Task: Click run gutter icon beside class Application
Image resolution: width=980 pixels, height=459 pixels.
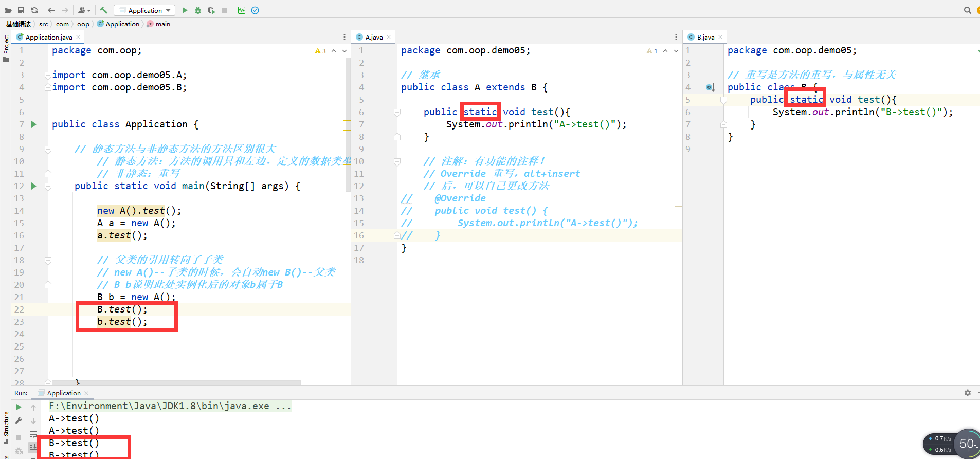Action: 34,124
